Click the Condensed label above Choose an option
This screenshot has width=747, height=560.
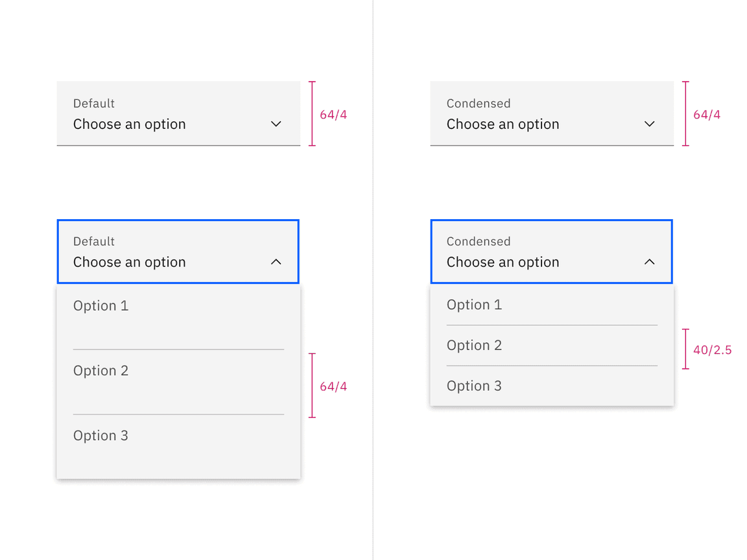[x=479, y=103]
